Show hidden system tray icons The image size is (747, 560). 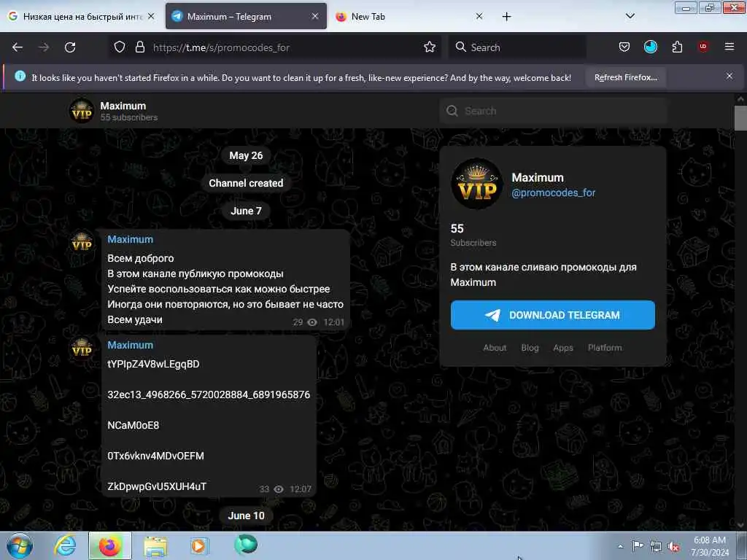pyautogui.click(x=620, y=546)
